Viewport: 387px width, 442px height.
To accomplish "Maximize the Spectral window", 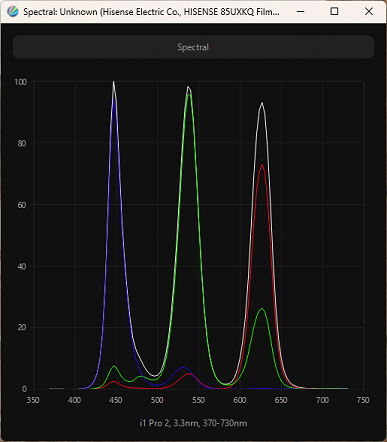I will coord(334,11).
